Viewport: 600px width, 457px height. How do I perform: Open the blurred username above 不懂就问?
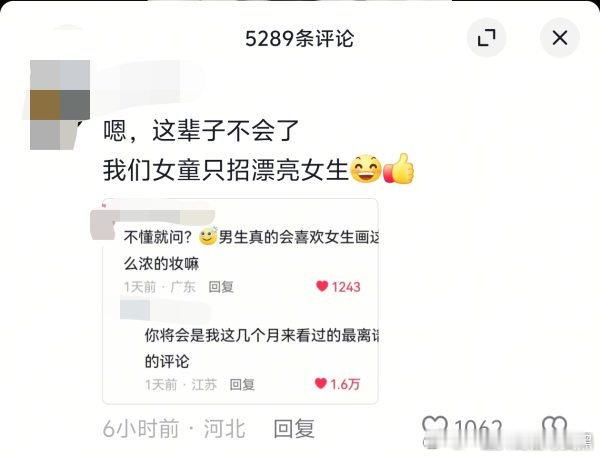click(153, 216)
